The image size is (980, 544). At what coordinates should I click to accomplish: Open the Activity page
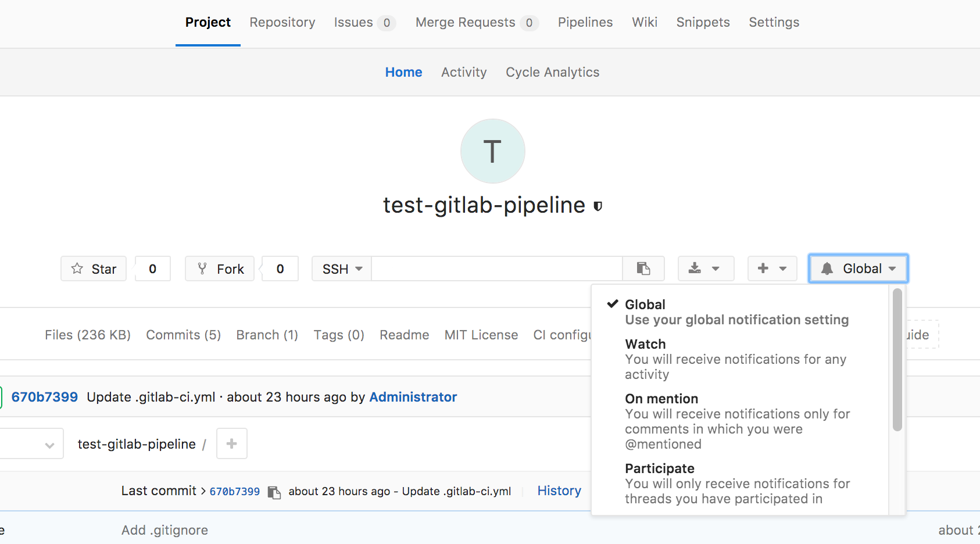coord(463,72)
